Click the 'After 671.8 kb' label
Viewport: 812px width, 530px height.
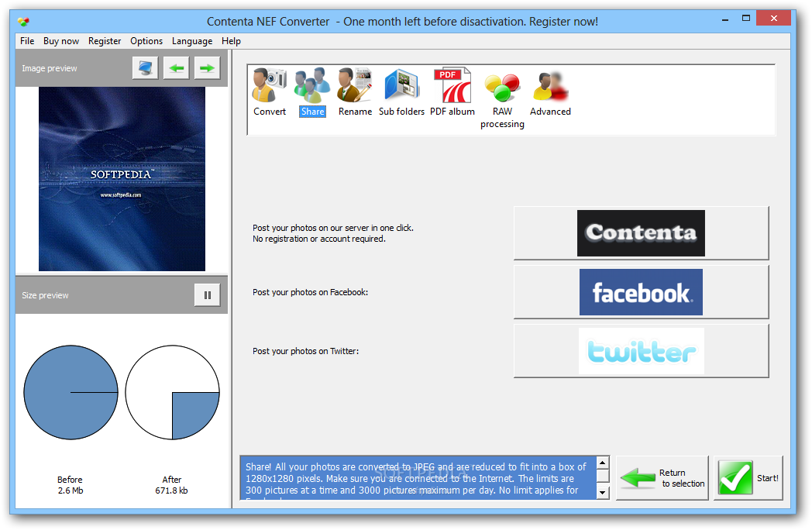[171, 485]
